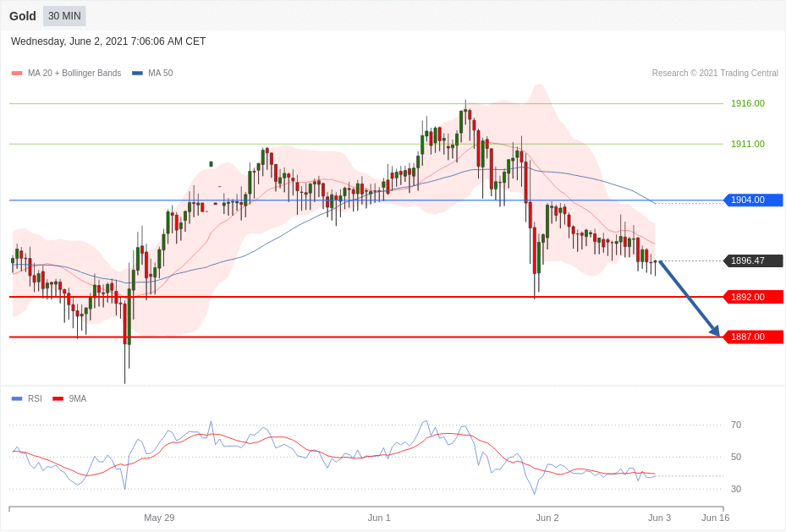Toggle the MA 50 legend entry
Image resolution: width=786 pixels, height=532 pixels.
(160, 74)
